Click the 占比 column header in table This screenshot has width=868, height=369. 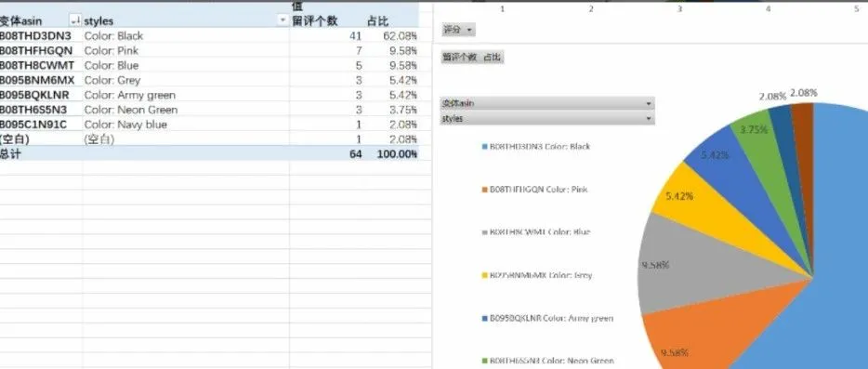(x=378, y=21)
